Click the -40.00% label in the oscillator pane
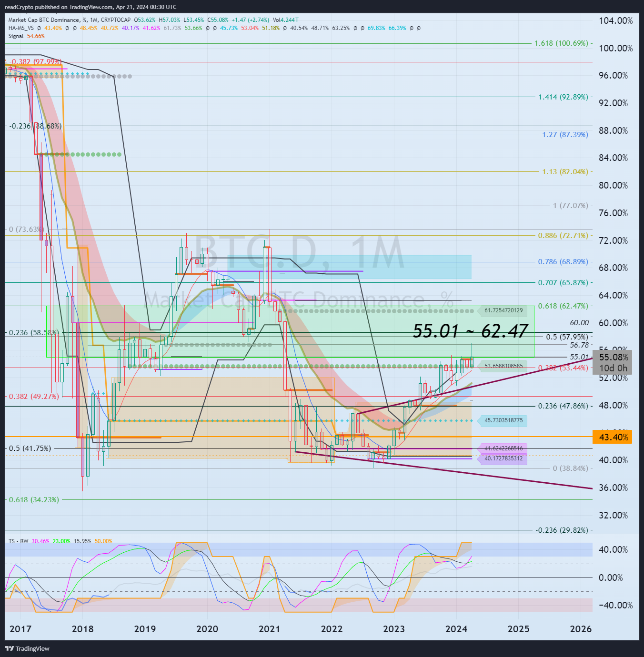The height and width of the screenshot is (657, 644). click(616, 605)
